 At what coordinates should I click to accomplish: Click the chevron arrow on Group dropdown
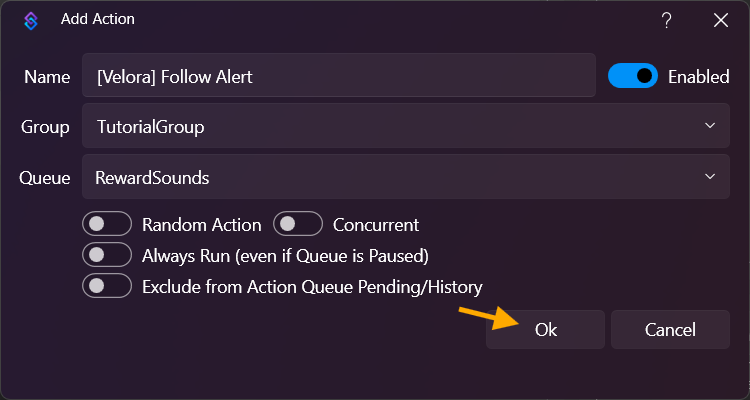[710, 126]
